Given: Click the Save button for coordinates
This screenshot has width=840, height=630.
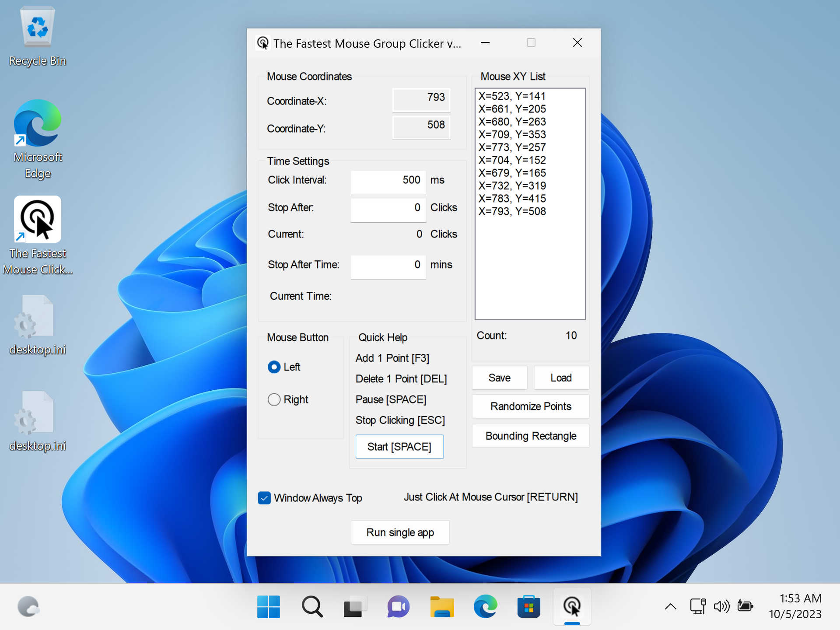Looking at the screenshot, I should (x=499, y=378).
